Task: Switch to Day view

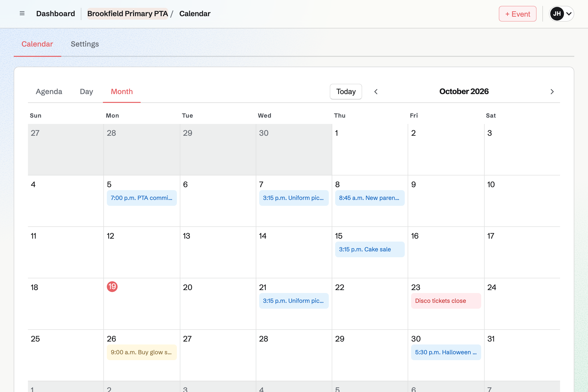Action: 86,91
